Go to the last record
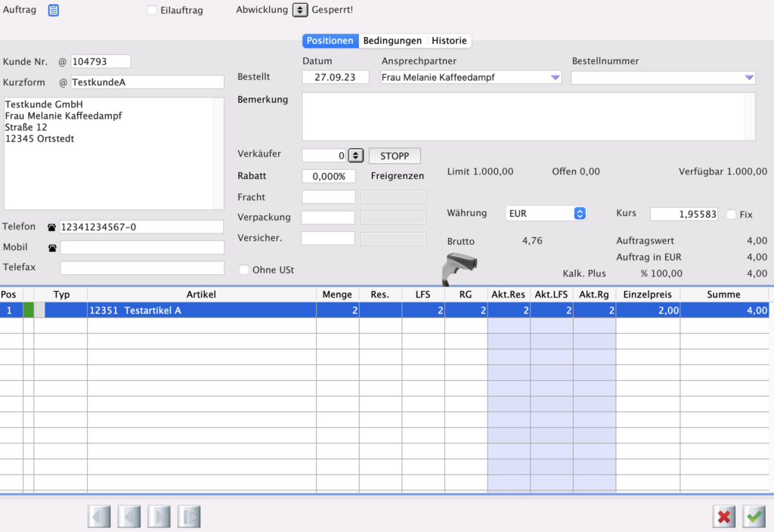This screenshot has height=532, width=774. (189, 517)
